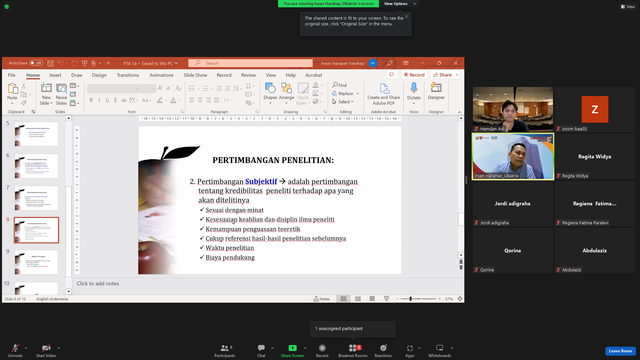Click the Comments speech bubble icon
This screenshot has width=640, height=360.
pos(391,75)
